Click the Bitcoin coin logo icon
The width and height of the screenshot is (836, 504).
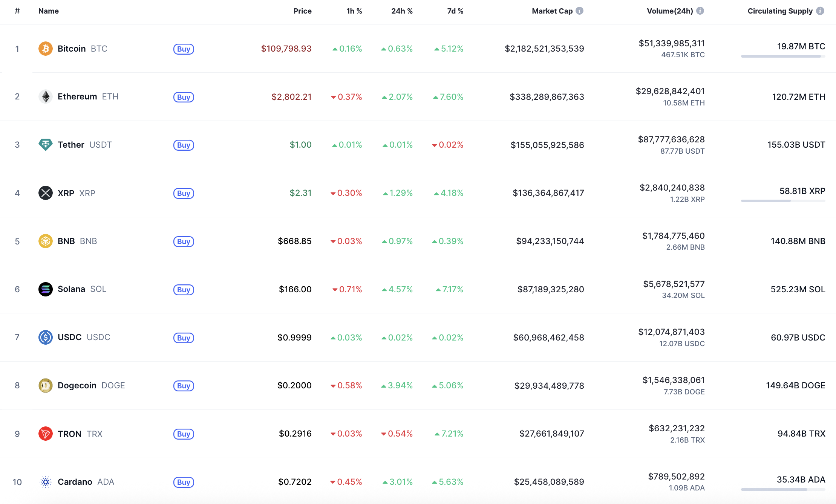pyautogui.click(x=46, y=49)
